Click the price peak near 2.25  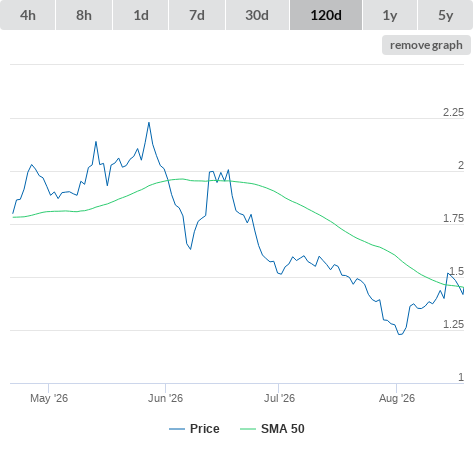(149, 123)
